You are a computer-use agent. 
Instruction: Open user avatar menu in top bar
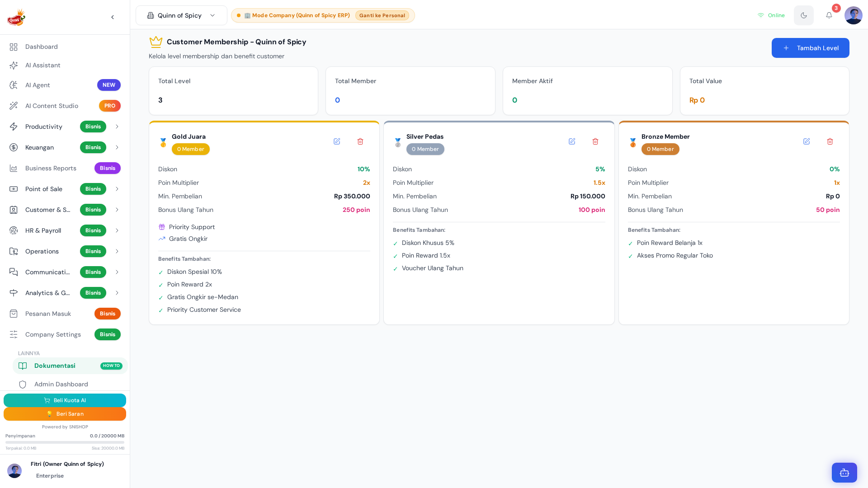tap(854, 15)
